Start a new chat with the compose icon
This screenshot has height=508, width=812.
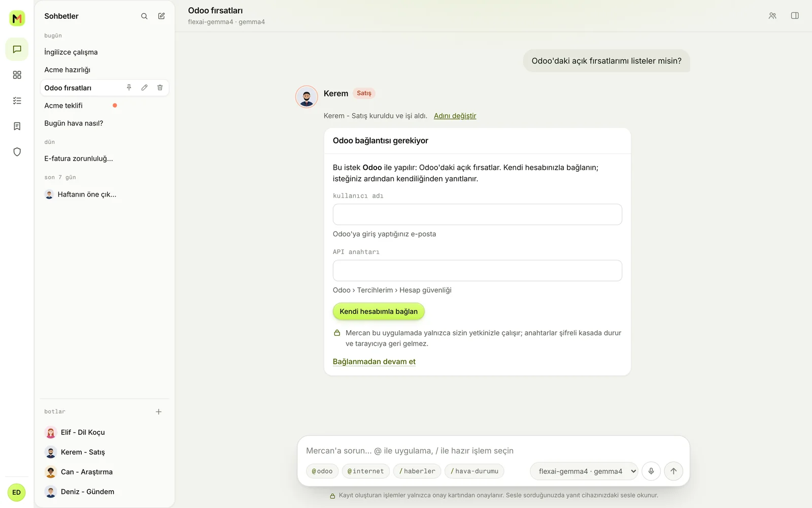[161, 16]
